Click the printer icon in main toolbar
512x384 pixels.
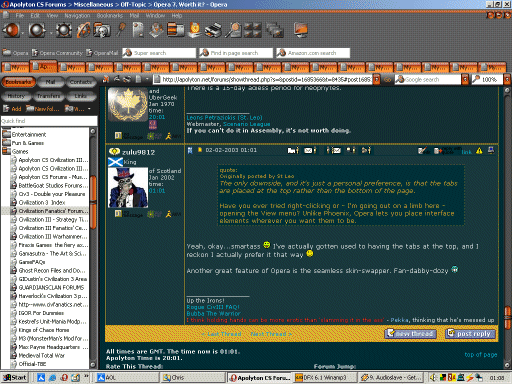coord(213,30)
